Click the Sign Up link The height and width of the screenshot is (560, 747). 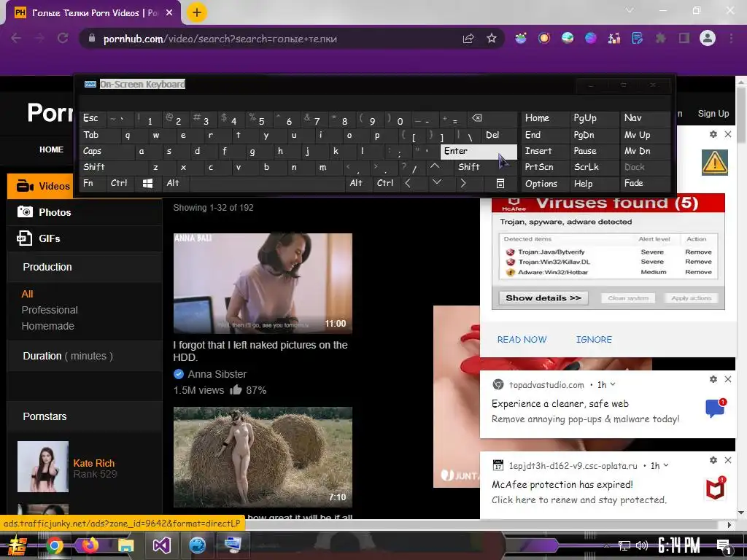click(713, 113)
